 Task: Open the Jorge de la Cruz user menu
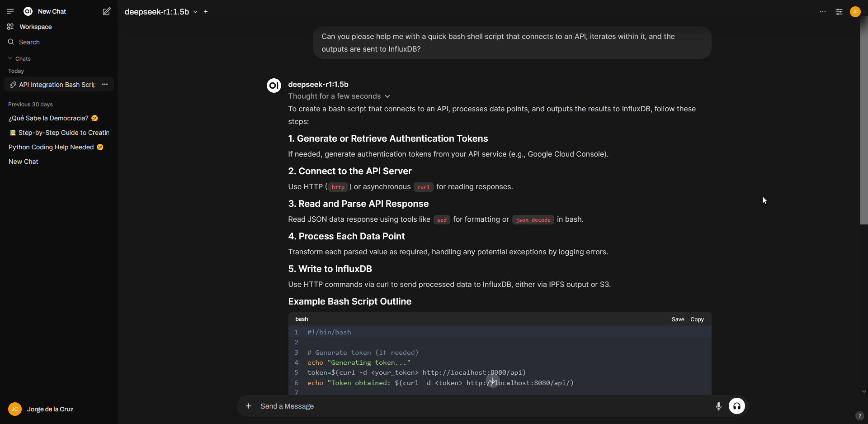pyautogui.click(x=50, y=409)
